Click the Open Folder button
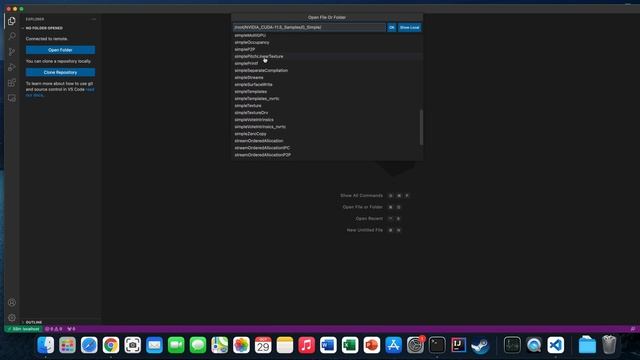Image resolution: width=640 pixels, height=360 pixels. point(60,50)
